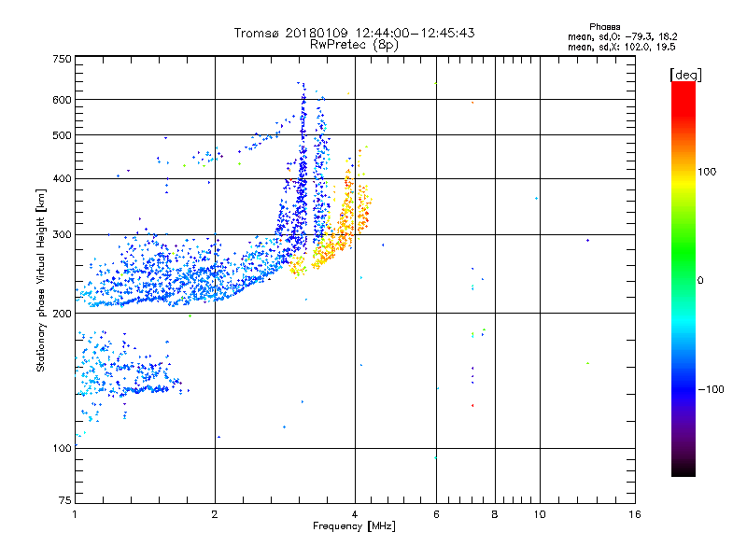This screenshot has height=560, width=747.
Task: Click the colorbar tick label '-100'
Action: tap(711, 389)
